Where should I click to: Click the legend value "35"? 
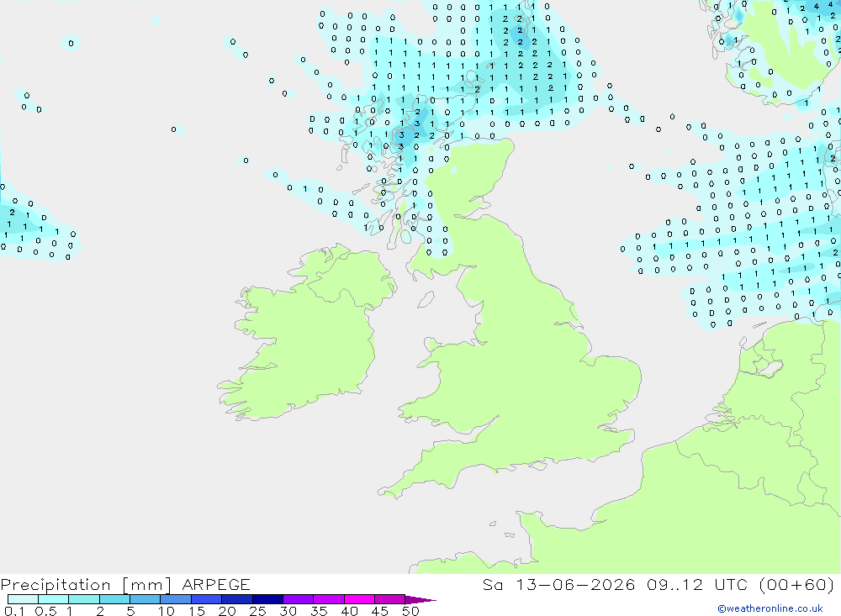tap(319, 611)
